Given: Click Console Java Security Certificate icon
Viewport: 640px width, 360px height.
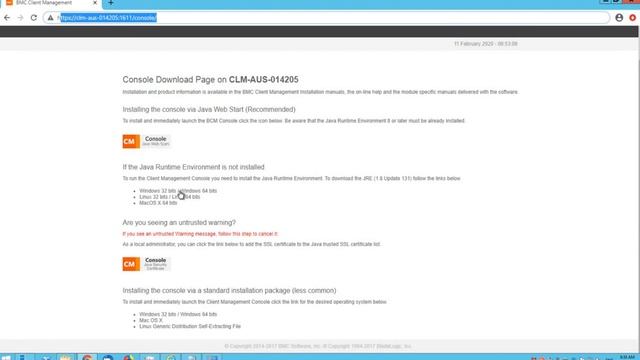Looking at the screenshot, I should pyautogui.click(x=146, y=264).
